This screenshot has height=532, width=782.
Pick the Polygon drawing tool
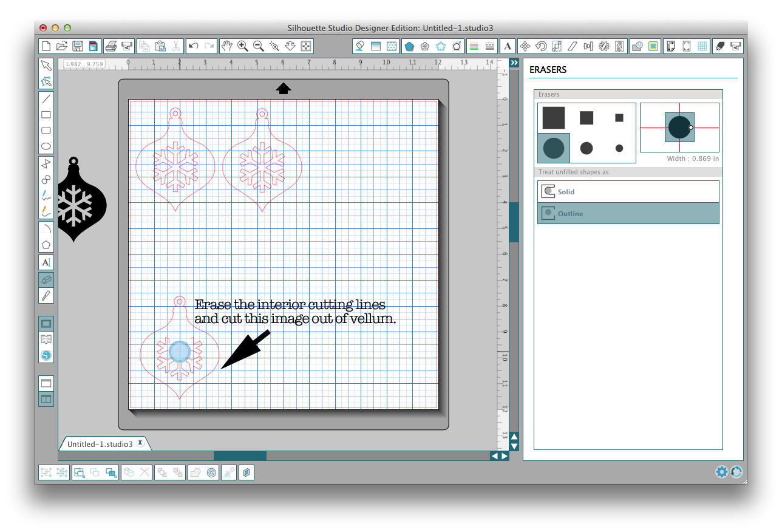pyautogui.click(x=46, y=245)
